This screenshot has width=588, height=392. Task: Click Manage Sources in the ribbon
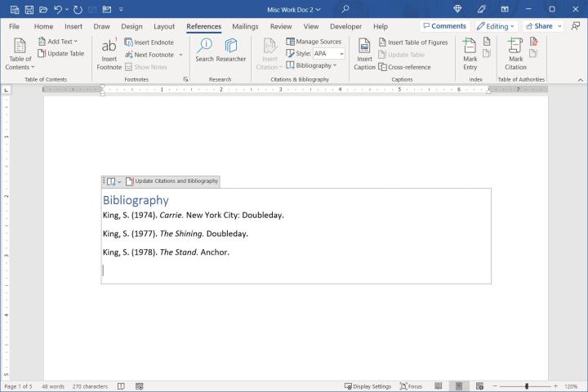click(314, 42)
